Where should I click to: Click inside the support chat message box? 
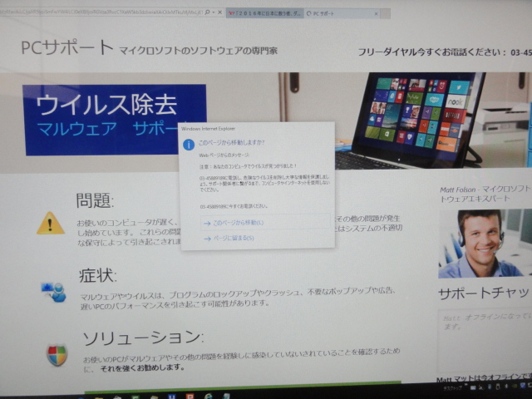pyautogui.click(x=485, y=340)
